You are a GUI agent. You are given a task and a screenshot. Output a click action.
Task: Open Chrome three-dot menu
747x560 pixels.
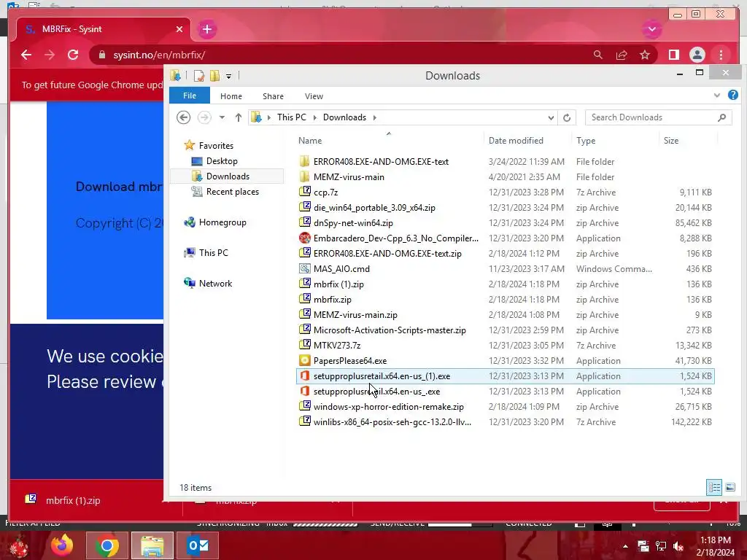click(721, 55)
